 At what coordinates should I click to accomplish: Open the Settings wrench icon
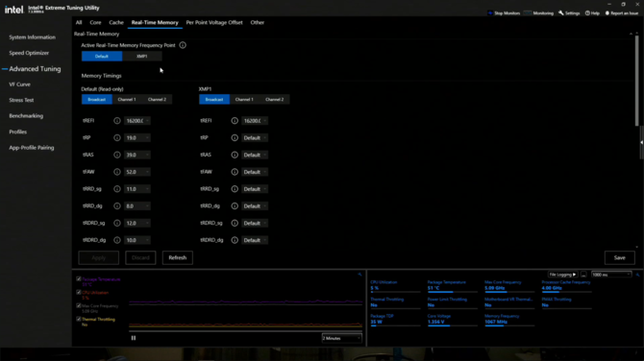561,13
